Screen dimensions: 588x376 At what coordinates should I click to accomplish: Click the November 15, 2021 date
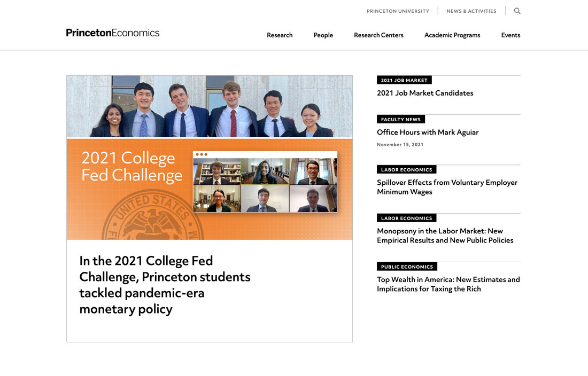pyautogui.click(x=400, y=145)
